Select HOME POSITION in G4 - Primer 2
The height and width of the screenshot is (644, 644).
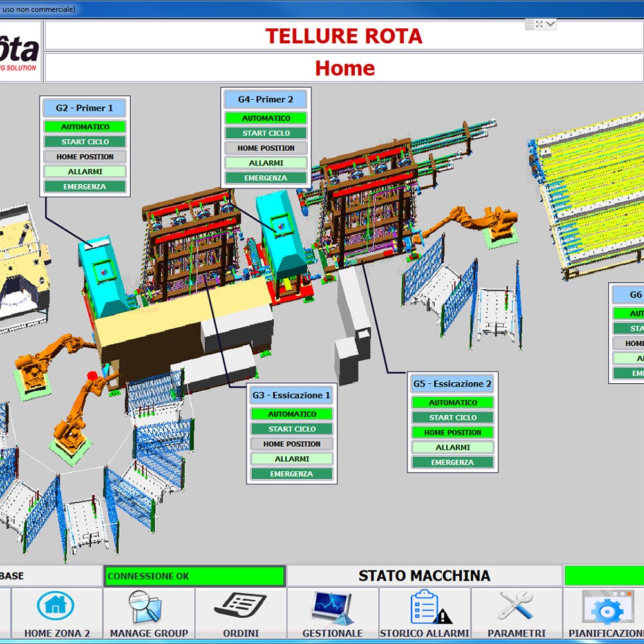(x=266, y=148)
